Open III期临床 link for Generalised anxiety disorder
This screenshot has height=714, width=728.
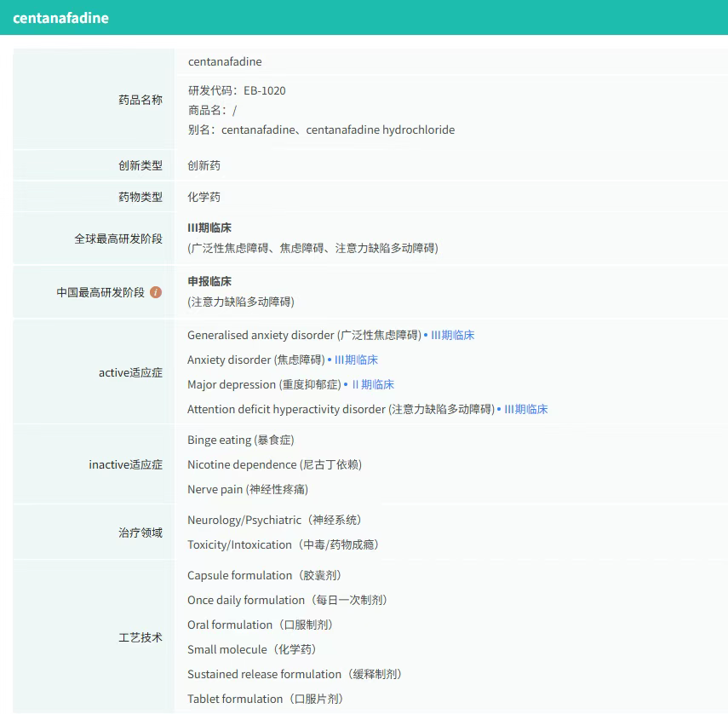click(x=452, y=336)
